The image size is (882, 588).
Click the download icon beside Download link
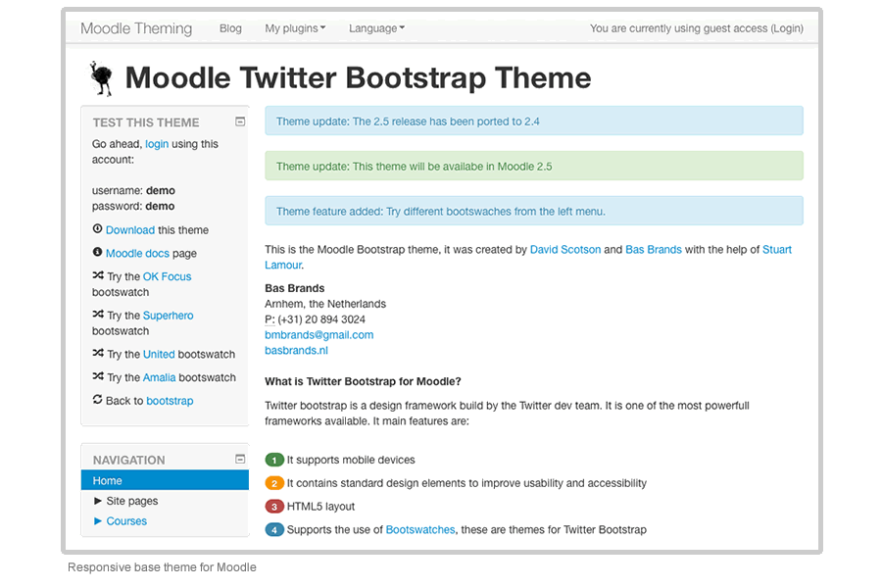coord(97,229)
